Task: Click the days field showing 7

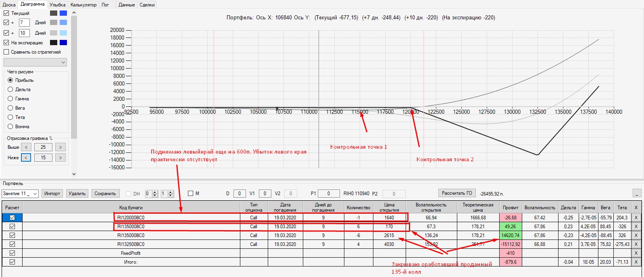Action: pos(24,23)
